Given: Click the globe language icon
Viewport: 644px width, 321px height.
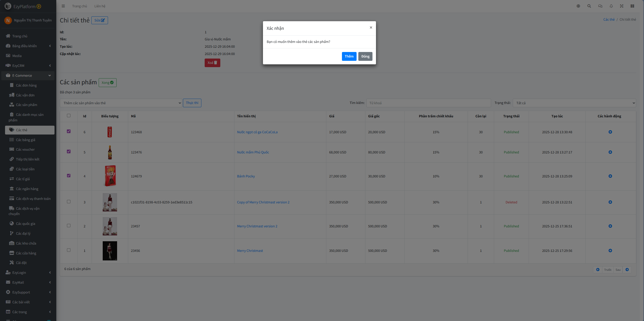Looking at the screenshot, I should (578, 6).
